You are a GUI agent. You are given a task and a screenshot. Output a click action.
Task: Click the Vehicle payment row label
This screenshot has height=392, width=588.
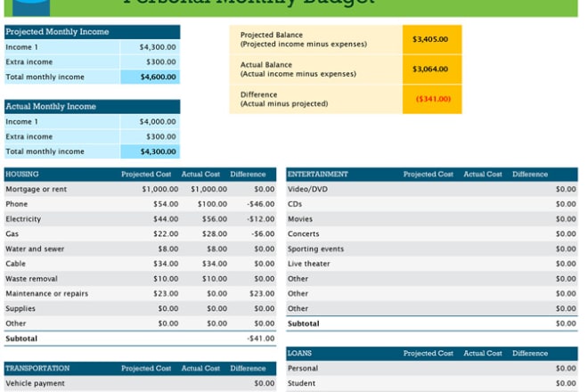pyautogui.click(x=36, y=383)
